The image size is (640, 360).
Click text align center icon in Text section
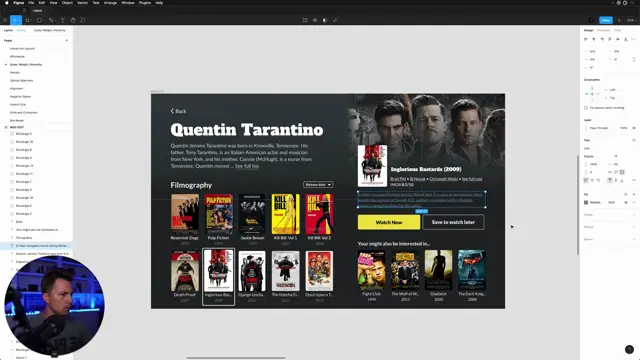click(592, 180)
